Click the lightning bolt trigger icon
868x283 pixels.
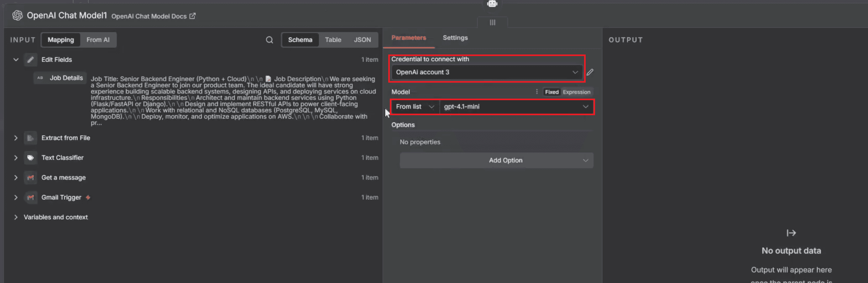88,198
